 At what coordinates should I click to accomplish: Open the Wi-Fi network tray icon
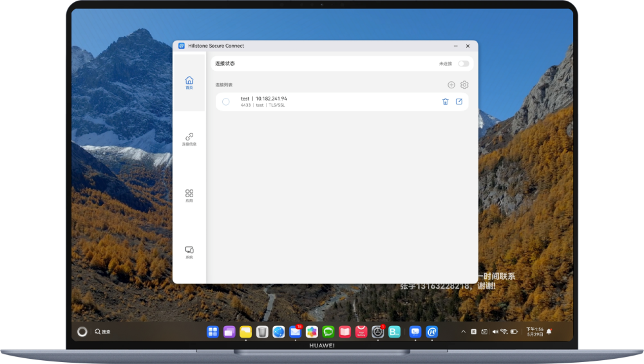[x=504, y=332]
